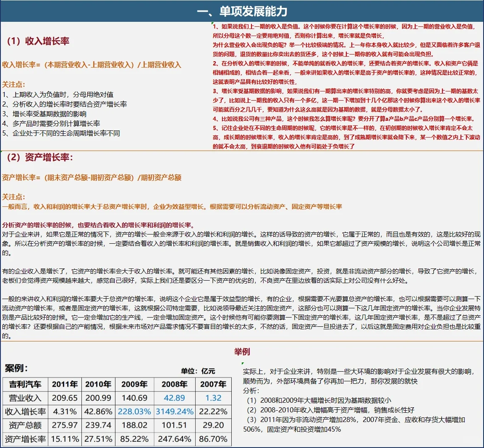Click the blue cell value 1.32

pyautogui.click(x=213, y=398)
